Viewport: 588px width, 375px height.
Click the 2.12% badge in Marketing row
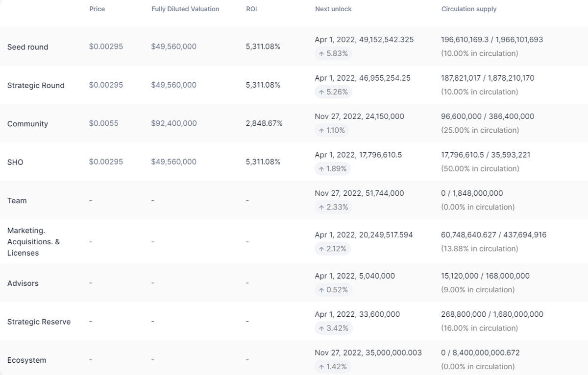(332, 249)
